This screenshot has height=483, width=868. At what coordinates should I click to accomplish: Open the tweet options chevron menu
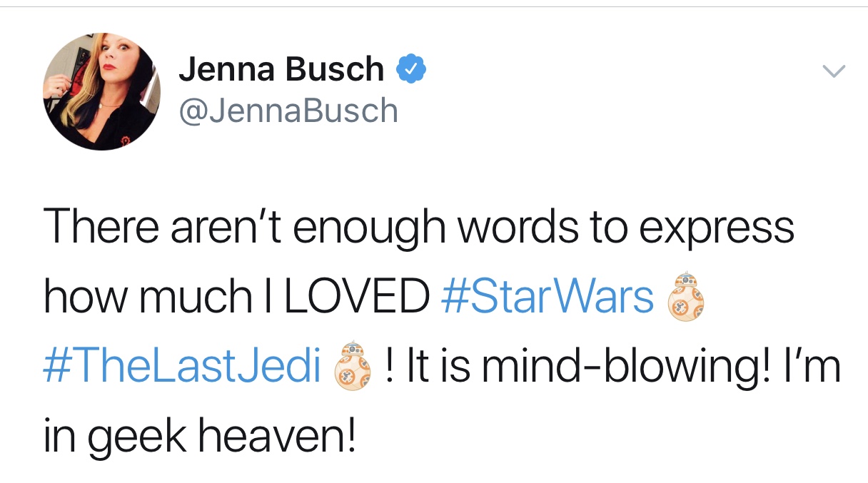point(834,71)
